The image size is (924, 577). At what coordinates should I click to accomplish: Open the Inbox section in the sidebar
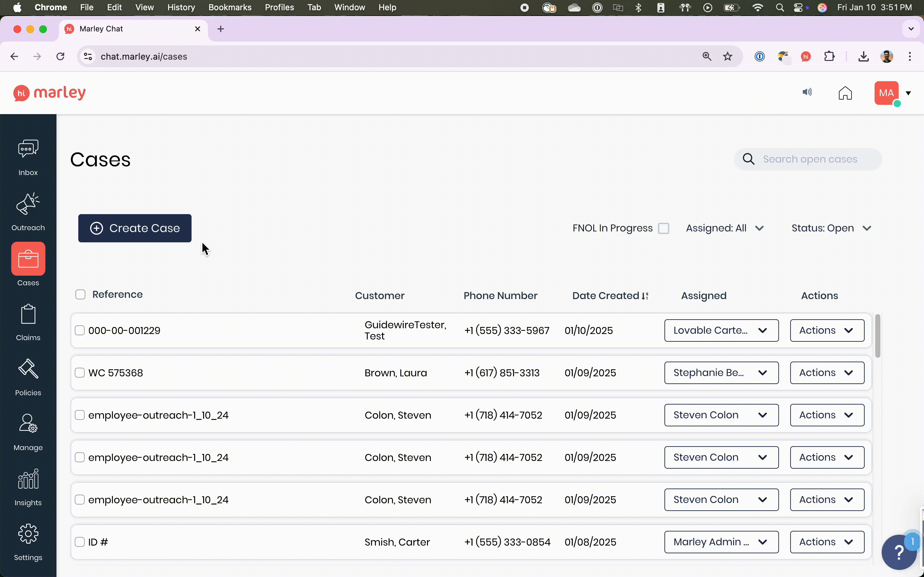click(28, 156)
